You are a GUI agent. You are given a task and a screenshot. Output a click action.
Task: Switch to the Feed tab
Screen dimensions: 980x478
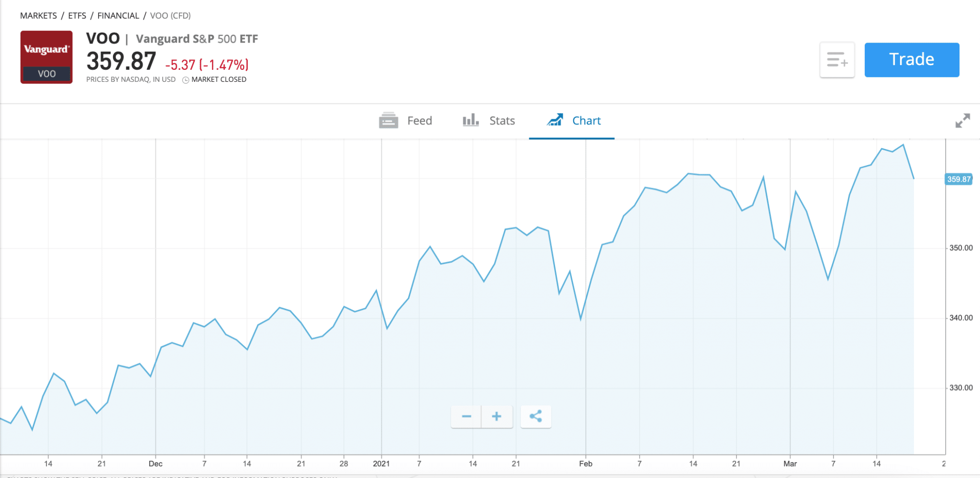coord(405,121)
